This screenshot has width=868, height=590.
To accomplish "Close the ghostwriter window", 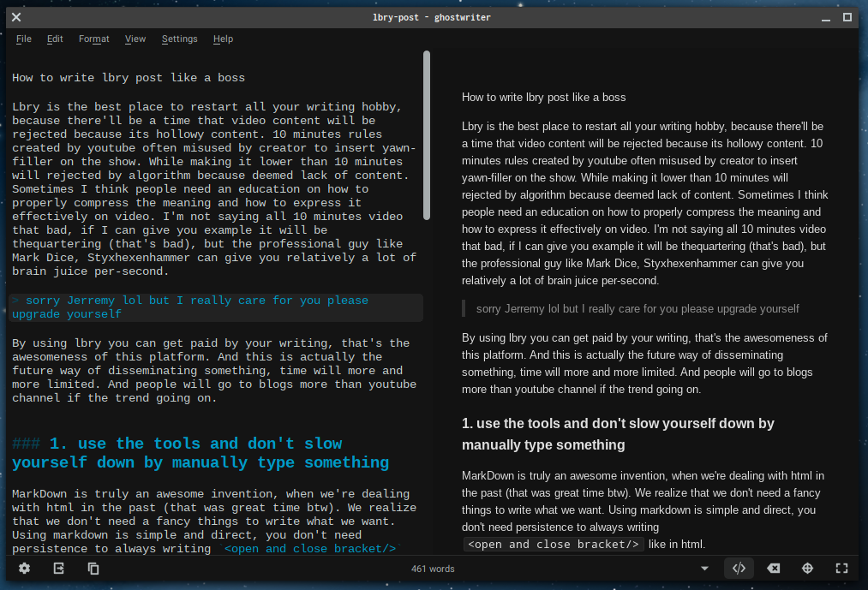I will pos(16,17).
